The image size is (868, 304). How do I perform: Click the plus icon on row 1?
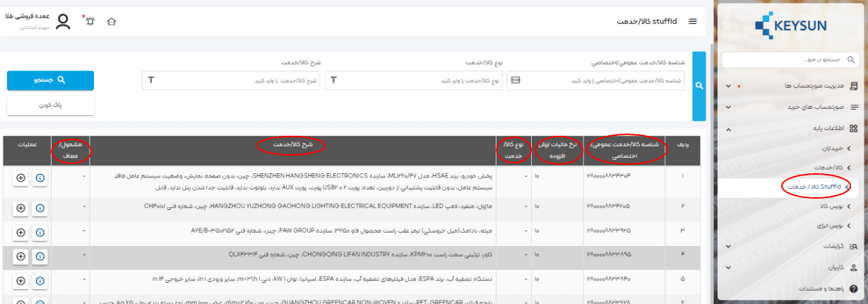tap(20, 177)
